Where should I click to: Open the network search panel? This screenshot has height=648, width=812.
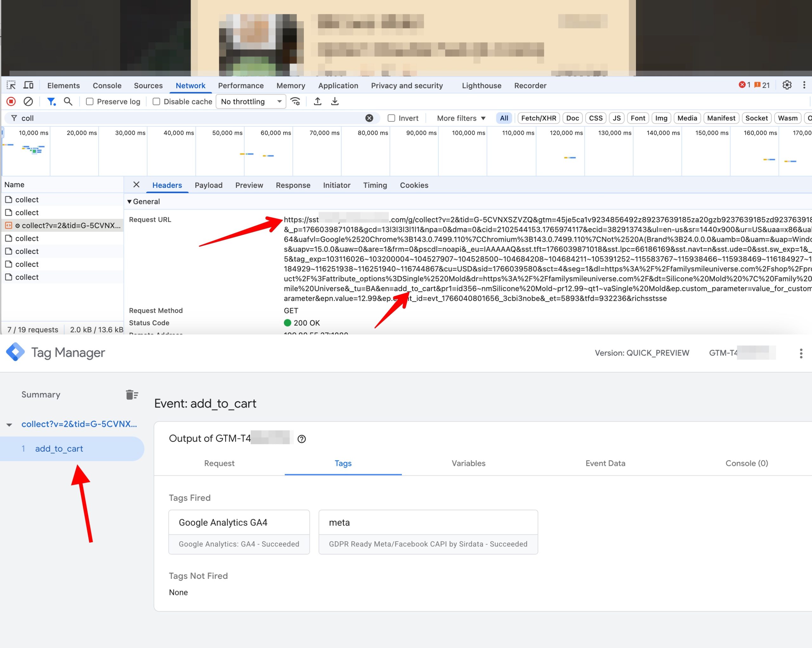(x=68, y=101)
